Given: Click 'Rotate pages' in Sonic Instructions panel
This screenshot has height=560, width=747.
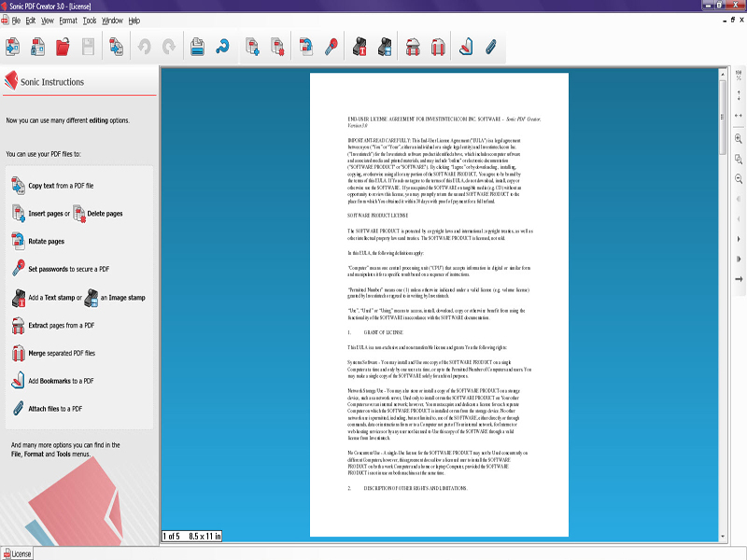Looking at the screenshot, I should 46,242.
